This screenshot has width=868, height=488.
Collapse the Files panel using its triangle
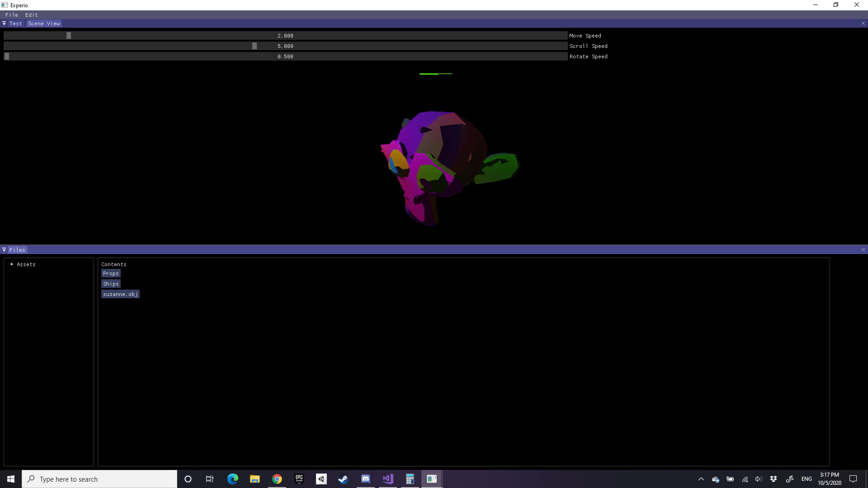[x=4, y=249]
